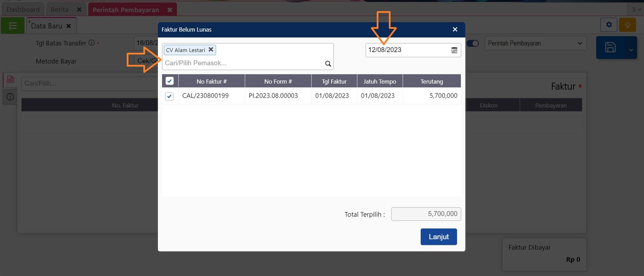Uncheck the CAL/230800199 invoice row checkbox
The image size is (644, 276).
169,96
